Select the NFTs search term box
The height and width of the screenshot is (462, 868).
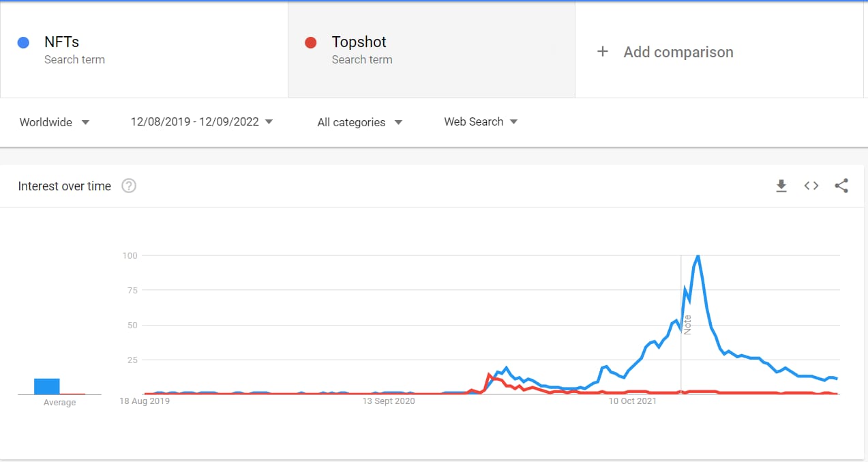[144, 49]
